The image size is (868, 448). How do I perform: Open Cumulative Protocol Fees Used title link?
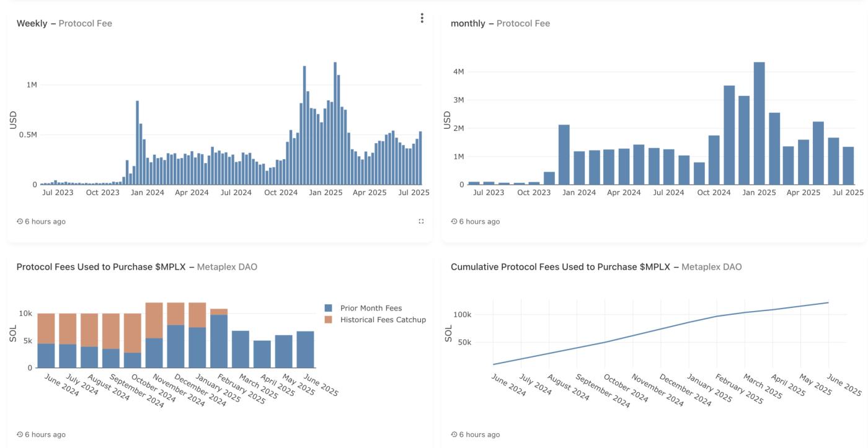(560, 267)
